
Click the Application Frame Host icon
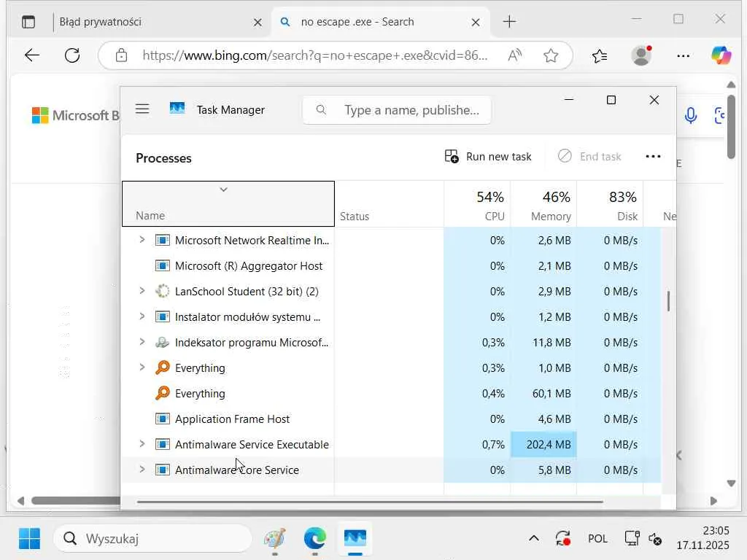pos(163,419)
